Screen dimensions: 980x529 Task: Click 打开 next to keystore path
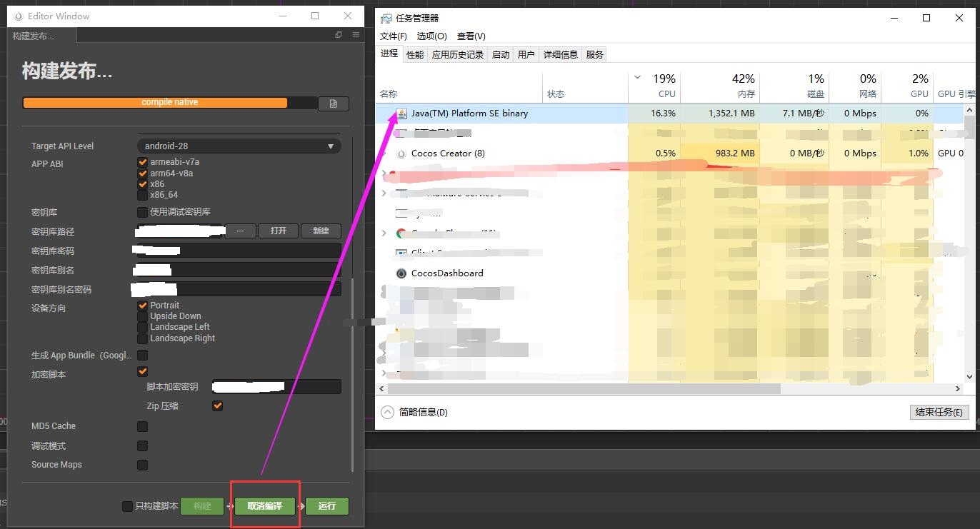[x=279, y=231]
